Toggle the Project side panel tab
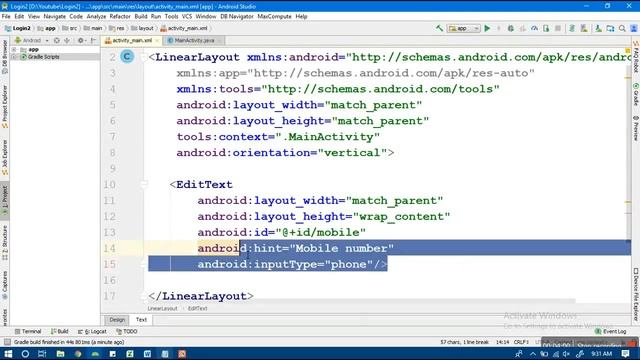Viewport: 640px width, 360px height. pos(5,200)
